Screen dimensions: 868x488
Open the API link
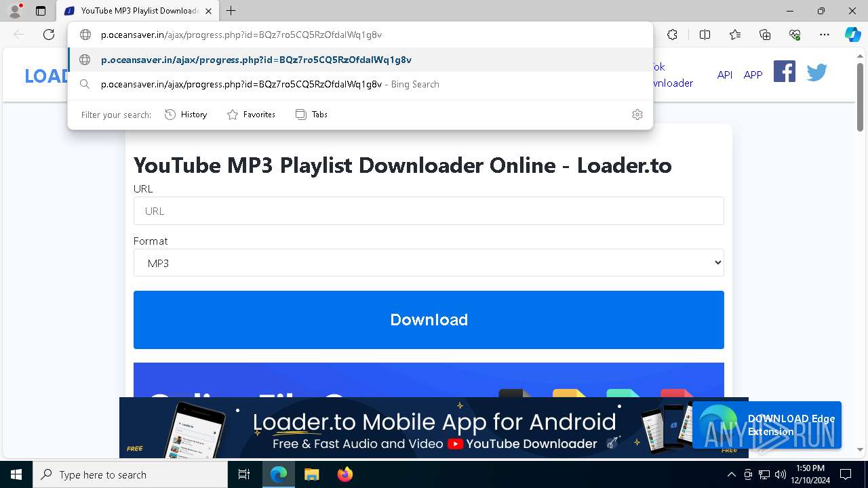725,75
